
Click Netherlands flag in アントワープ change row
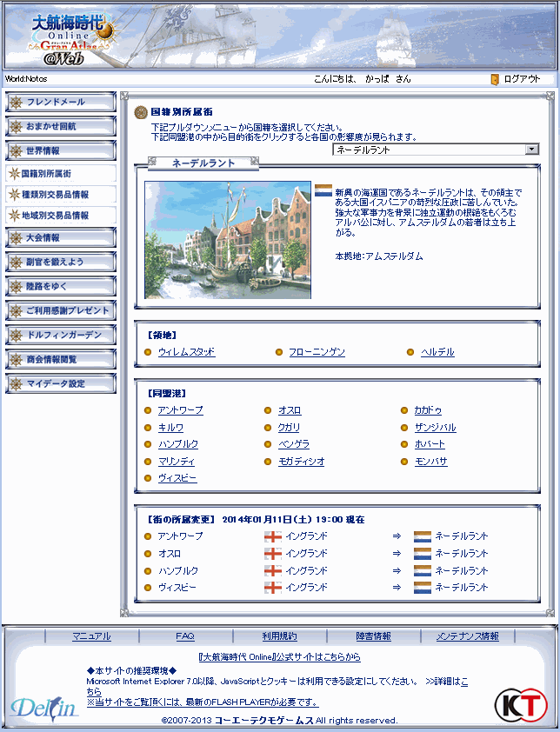tap(423, 536)
